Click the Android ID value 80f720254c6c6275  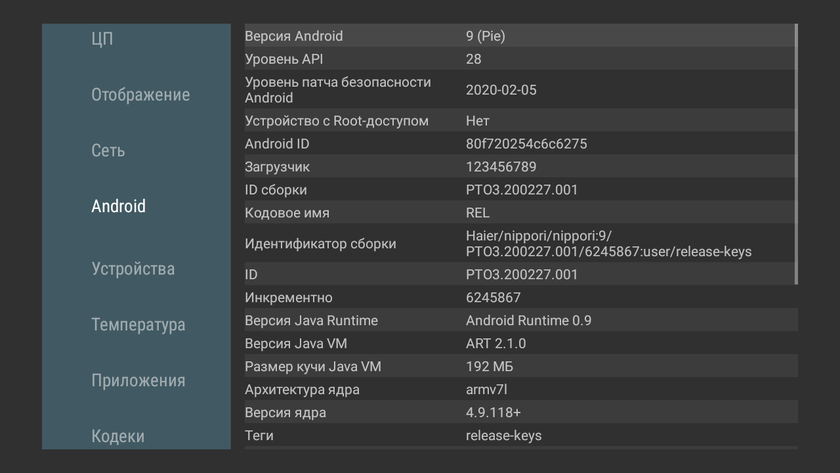526,144
